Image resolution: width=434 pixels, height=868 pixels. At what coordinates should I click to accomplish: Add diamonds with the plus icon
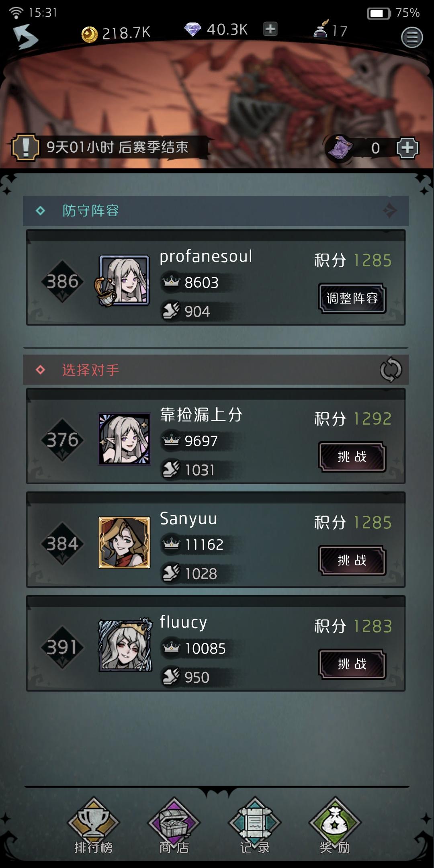[x=270, y=29]
